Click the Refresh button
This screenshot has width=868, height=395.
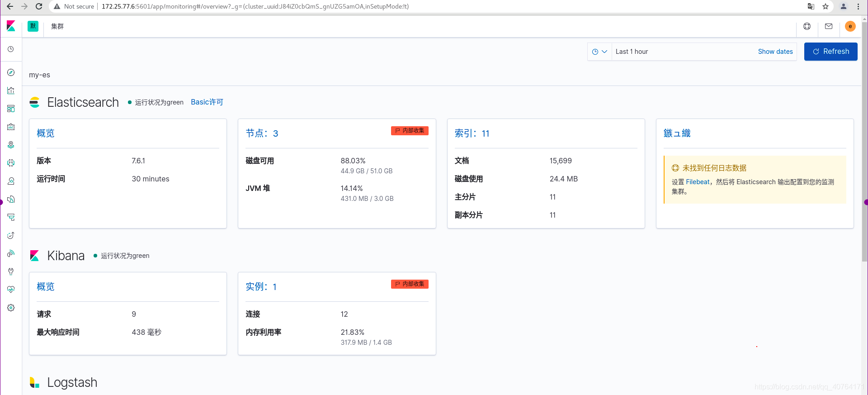coord(831,52)
